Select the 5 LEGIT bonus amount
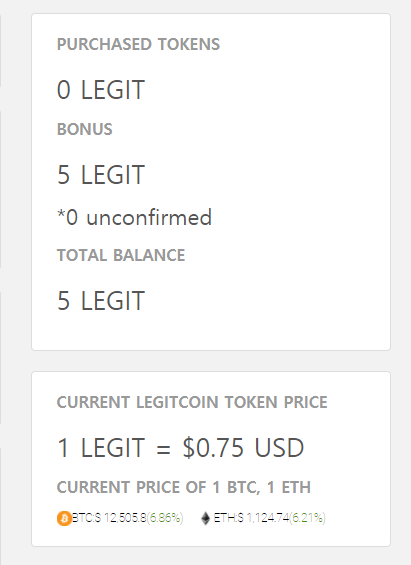This screenshot has height=565, width=411. pyautogui.click(x=101, y=175)
